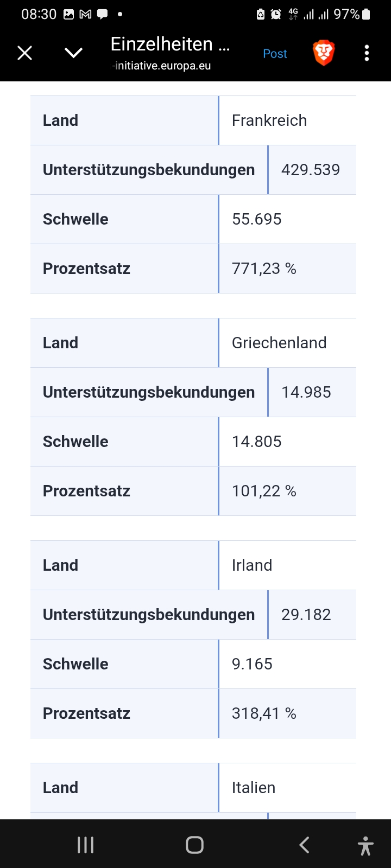Tap the Post link in header
This screenshot has width=391, height=868.
(x=275, y=54)
